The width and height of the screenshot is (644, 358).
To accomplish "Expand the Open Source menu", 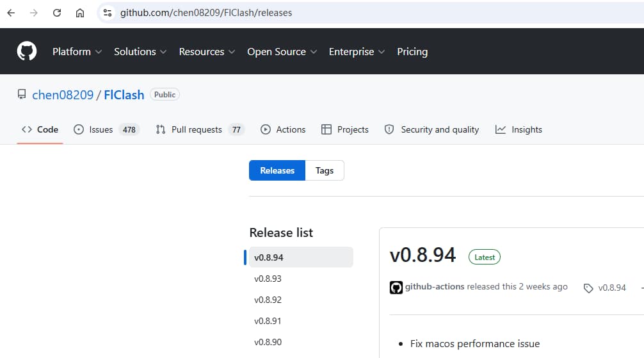I will 282,51.
